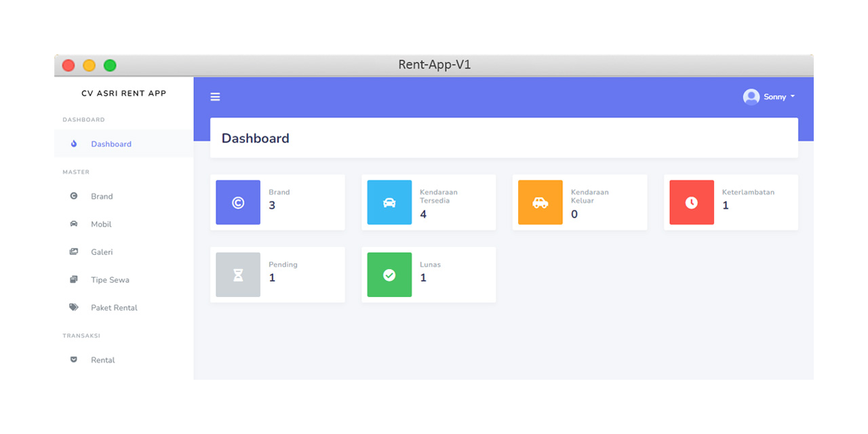Image resolution: width=868 pixels, height=434 pixels.
Task: Click the Rental sidebar icon
Action: coord(74,359)
